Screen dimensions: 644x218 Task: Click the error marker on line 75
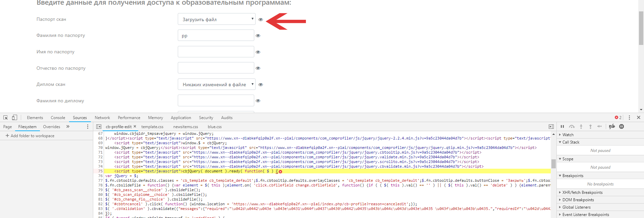point(280,171)
